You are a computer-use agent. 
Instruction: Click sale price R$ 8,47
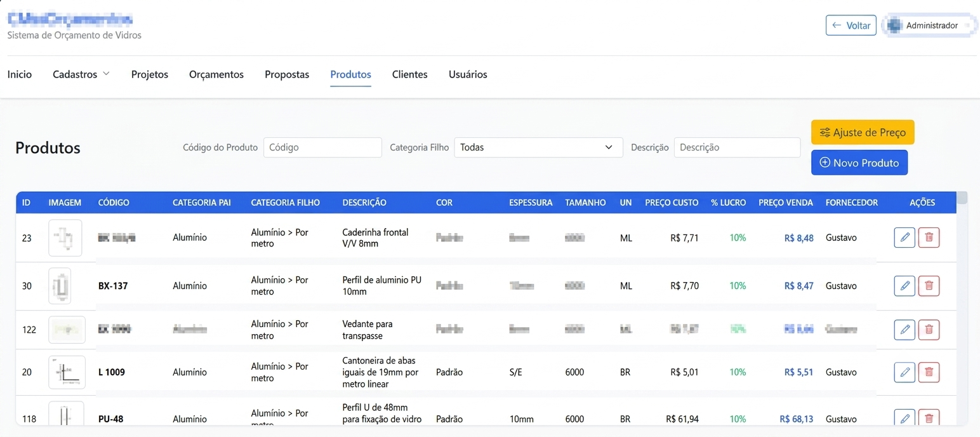click(799, 286)
